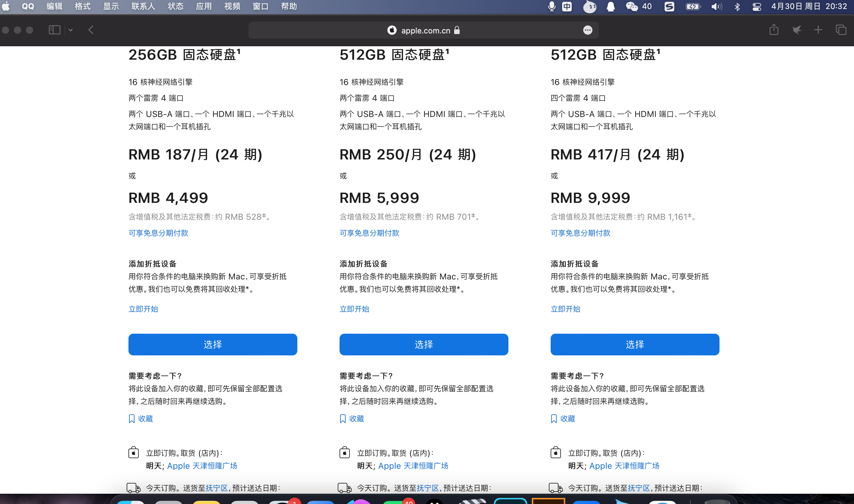The image size is (854, 504).
Task: Expand the sidebar tab group dropdown arrow
Action: coord(70,30)
